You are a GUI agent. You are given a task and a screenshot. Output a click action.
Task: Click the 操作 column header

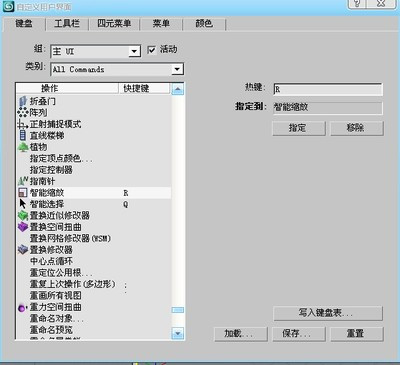[x=67, y=89]
